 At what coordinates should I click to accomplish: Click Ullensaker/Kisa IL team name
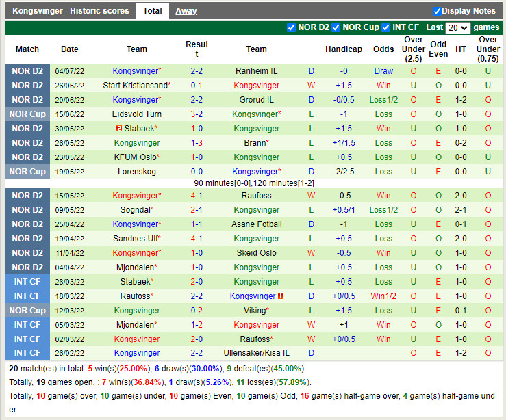pyautogui.click(x=256, y=353)
